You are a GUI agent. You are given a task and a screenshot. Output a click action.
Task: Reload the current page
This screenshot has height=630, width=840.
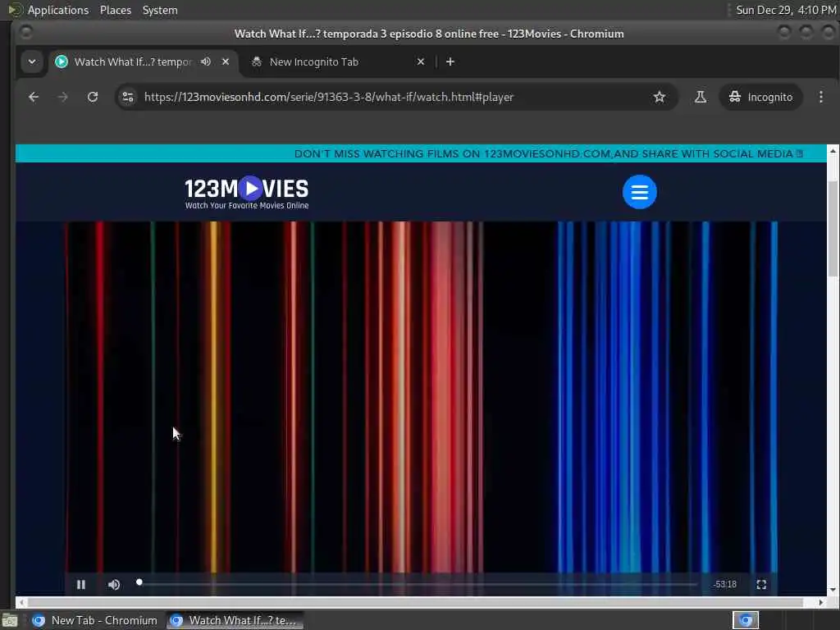click(93, 97)
